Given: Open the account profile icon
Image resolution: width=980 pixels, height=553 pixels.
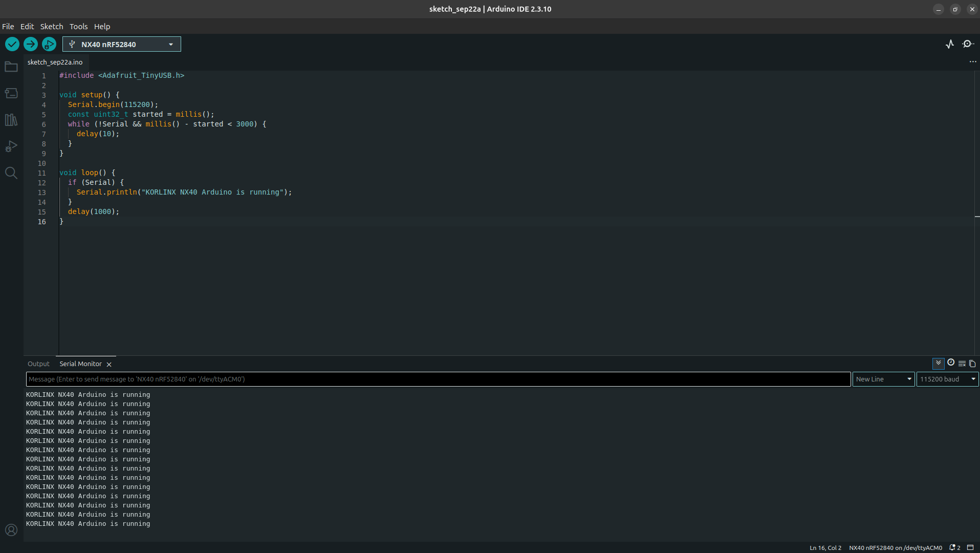Looking at the screenshot, I should point(11,530).
